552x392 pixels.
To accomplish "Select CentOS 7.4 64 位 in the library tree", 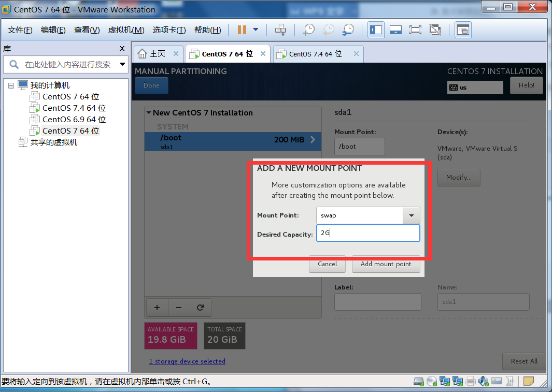I will (x=74, y=108).
